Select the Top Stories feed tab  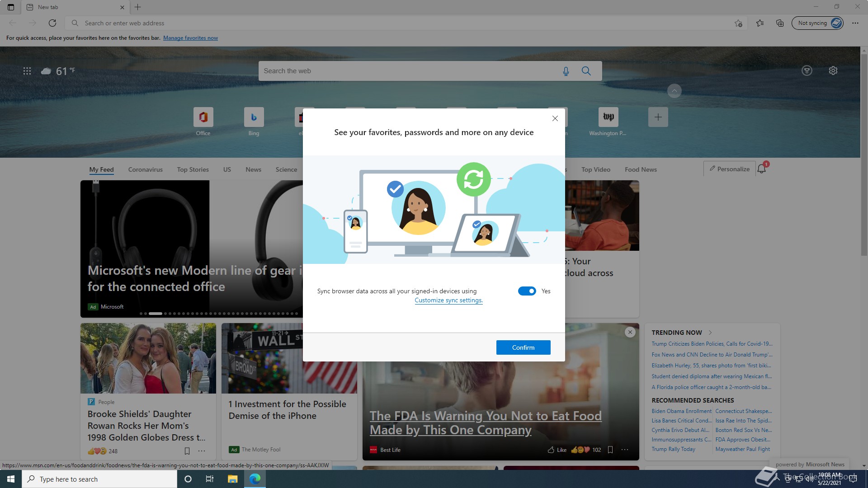[193, 169]
